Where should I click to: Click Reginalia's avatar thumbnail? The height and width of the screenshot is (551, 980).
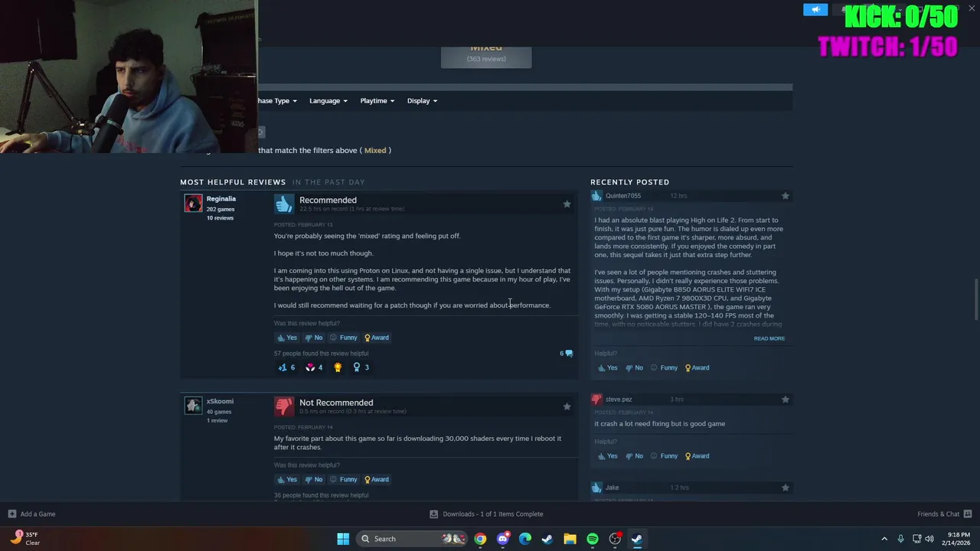click(193, 203)
